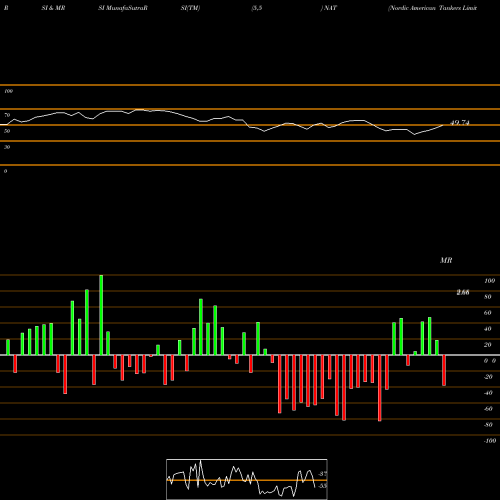The image size is (500, 500).
Task: Click the '(5,5' parameter text
Action: pyautogui.click(x=257, y=8)
